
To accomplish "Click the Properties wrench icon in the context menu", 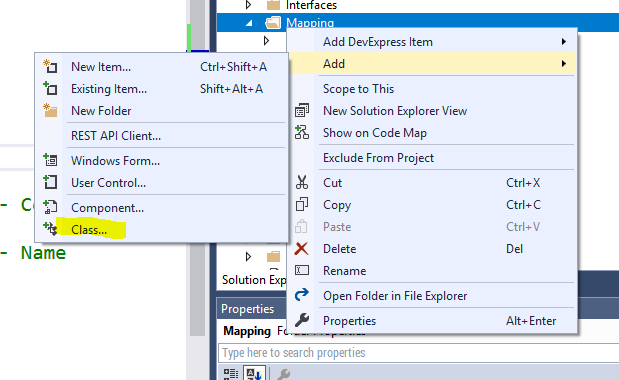I will (x=302, y=320).
